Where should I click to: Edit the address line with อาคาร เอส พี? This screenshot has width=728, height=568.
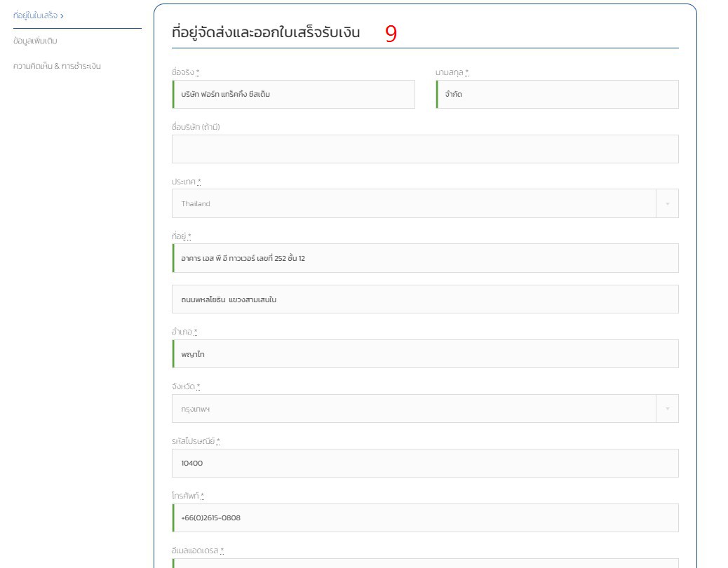(x=425, y=258)
